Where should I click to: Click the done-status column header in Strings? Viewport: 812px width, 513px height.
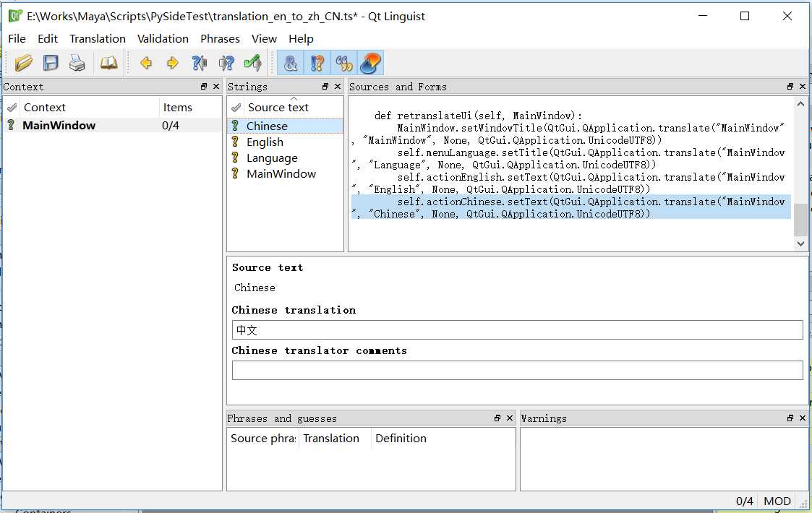(236, 107)
